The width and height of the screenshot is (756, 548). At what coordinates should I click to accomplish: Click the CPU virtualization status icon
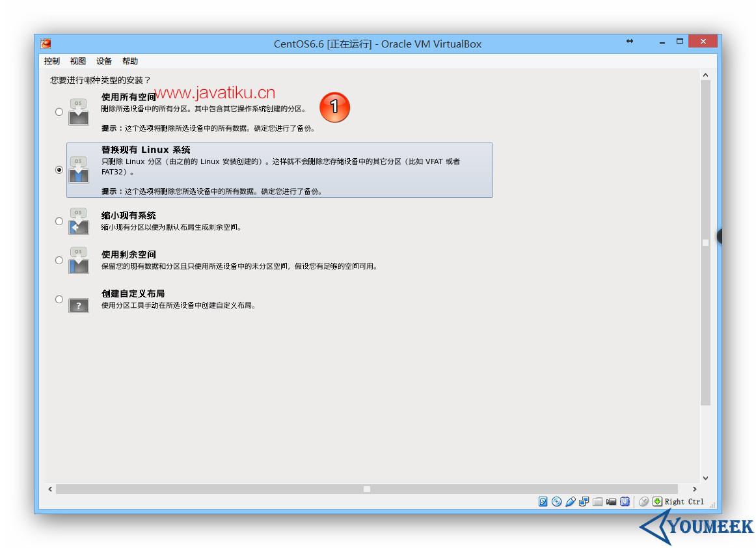(x=625, y=502)
